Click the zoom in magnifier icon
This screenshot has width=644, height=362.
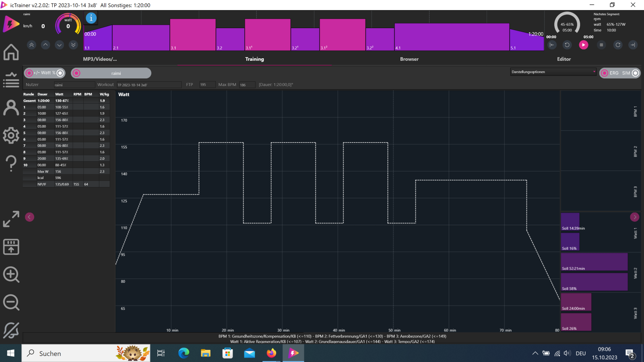tap(11, 275)
